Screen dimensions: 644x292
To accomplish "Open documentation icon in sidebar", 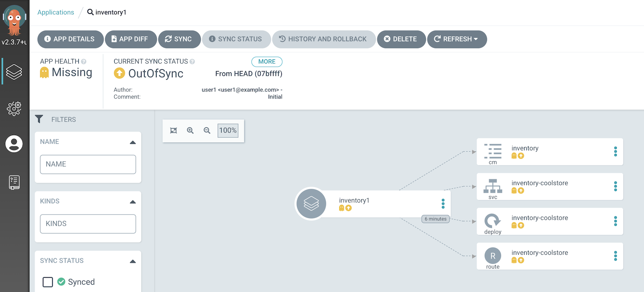I will pos(14,182).
